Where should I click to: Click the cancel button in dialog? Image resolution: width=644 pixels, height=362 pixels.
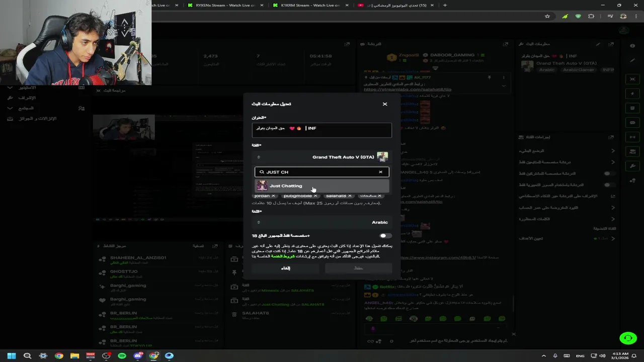pyautogui.click(x=285, y=268)
